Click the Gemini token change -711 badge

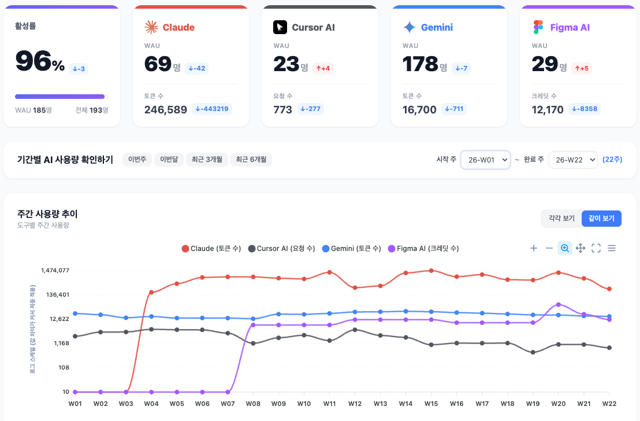[x=454, y=109]
